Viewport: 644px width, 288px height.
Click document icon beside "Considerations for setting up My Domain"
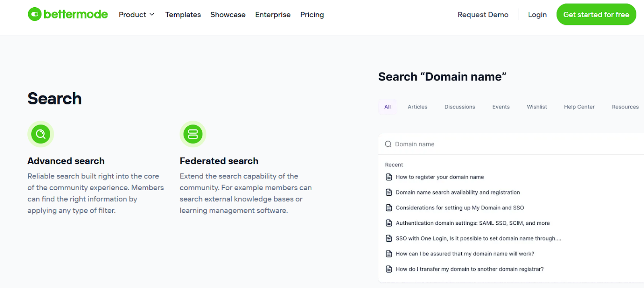[389, 208]
